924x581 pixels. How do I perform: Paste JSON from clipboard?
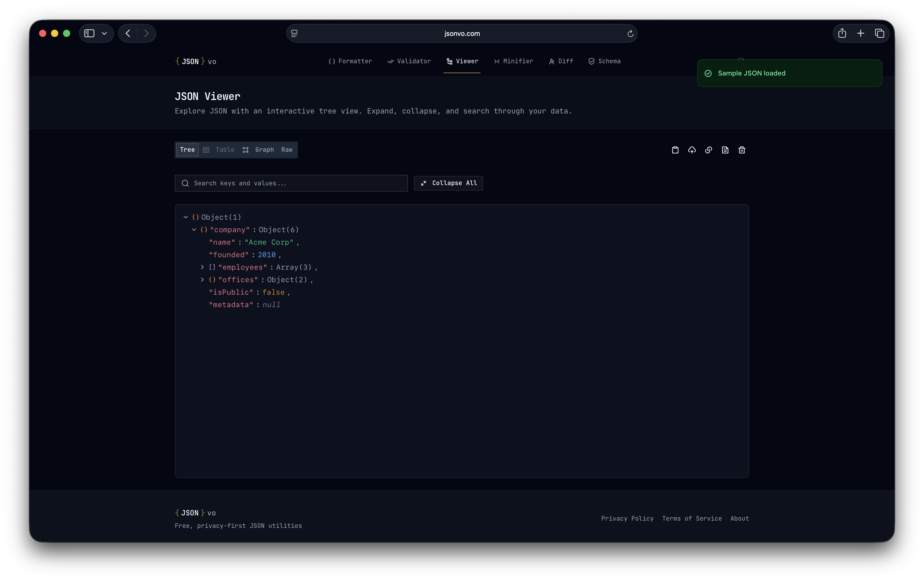coord(675,150)
